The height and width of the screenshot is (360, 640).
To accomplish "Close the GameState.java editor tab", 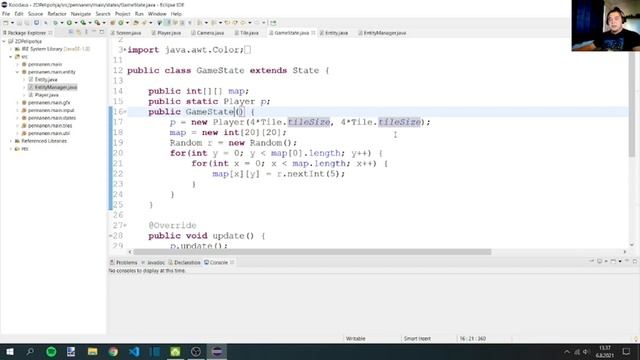I will (313, 33).
